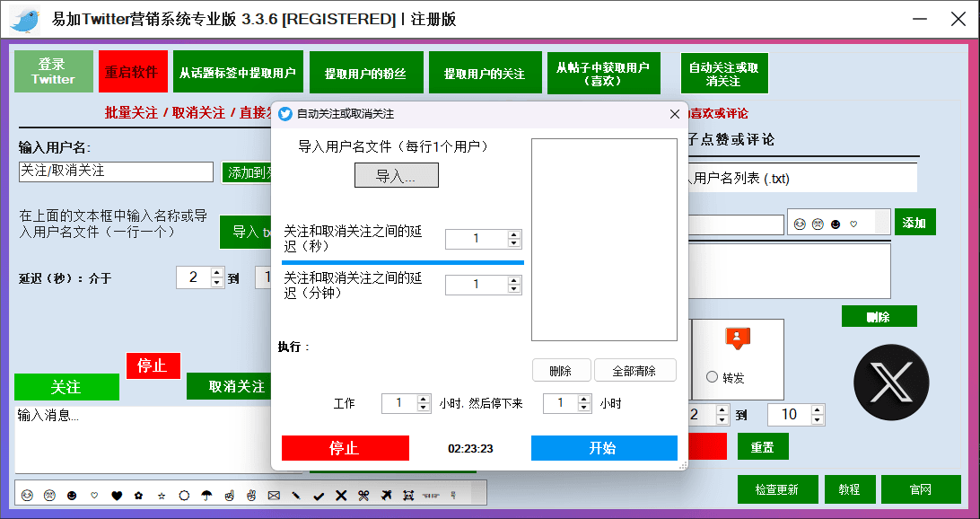Select the 转发 radio button
This screenshot has width=980, height=519.
712,377
